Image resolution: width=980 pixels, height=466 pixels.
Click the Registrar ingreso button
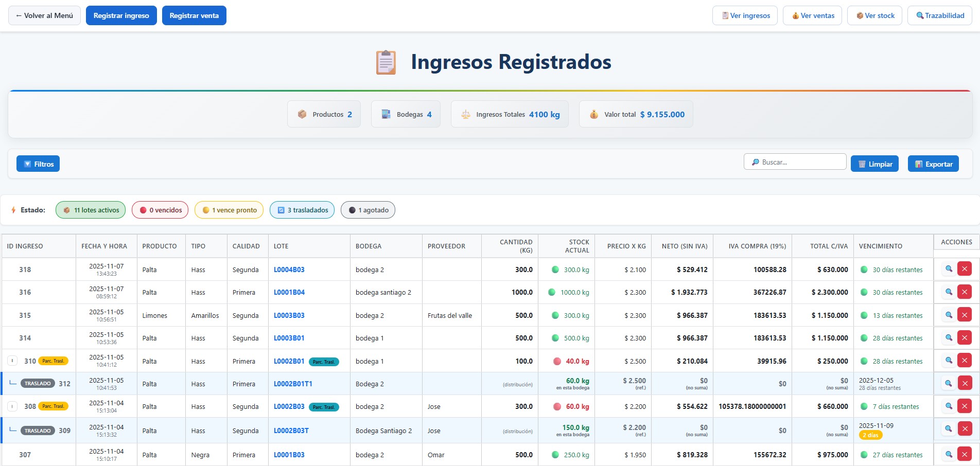[121, 15]
